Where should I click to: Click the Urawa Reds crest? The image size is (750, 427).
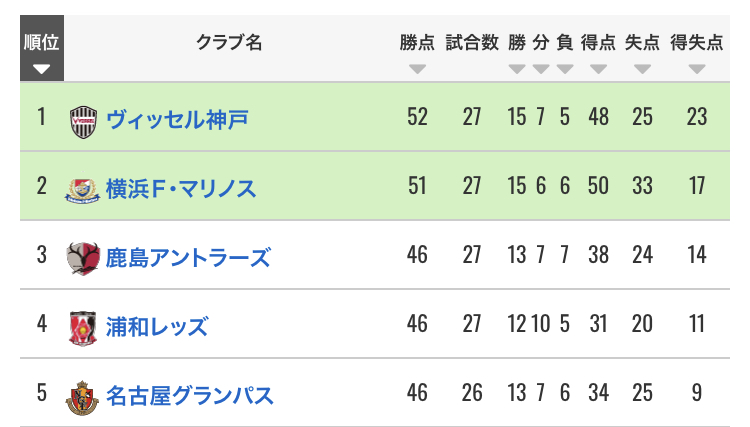83,328
